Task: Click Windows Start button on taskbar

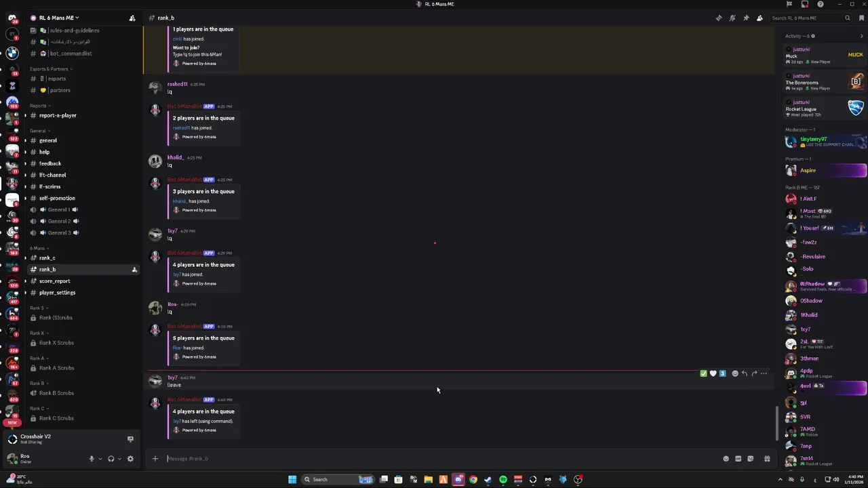Action: (x=292, y=479)
